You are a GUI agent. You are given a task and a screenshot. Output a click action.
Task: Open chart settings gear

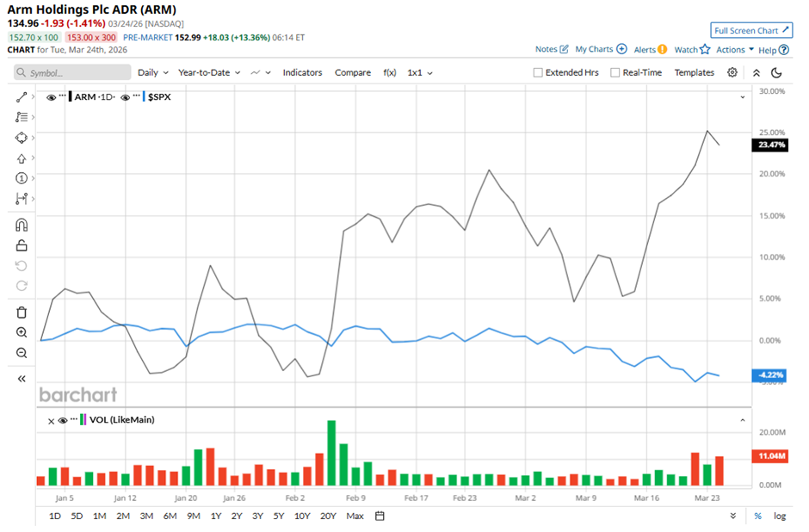(x=732, y=72)
